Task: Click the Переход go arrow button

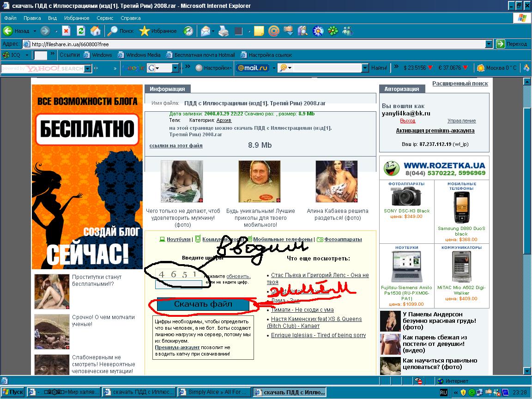Action: point(511,44)
